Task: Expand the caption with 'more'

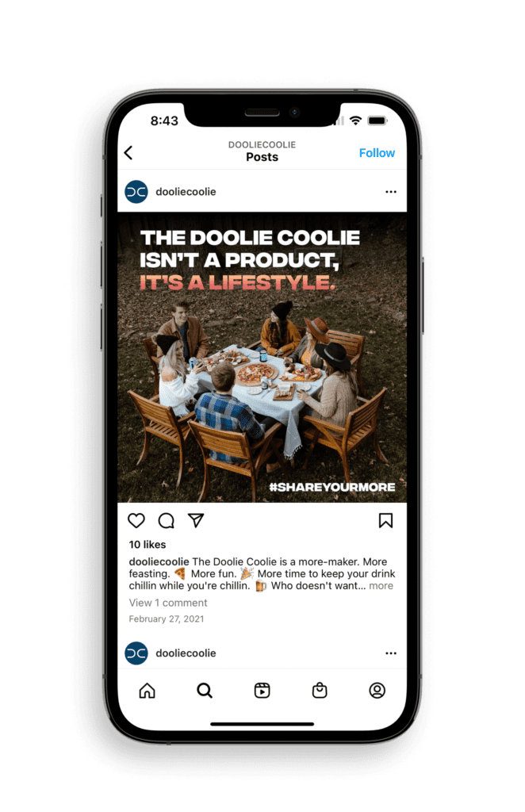Action: pyautogui.click(x=381, y=586)
